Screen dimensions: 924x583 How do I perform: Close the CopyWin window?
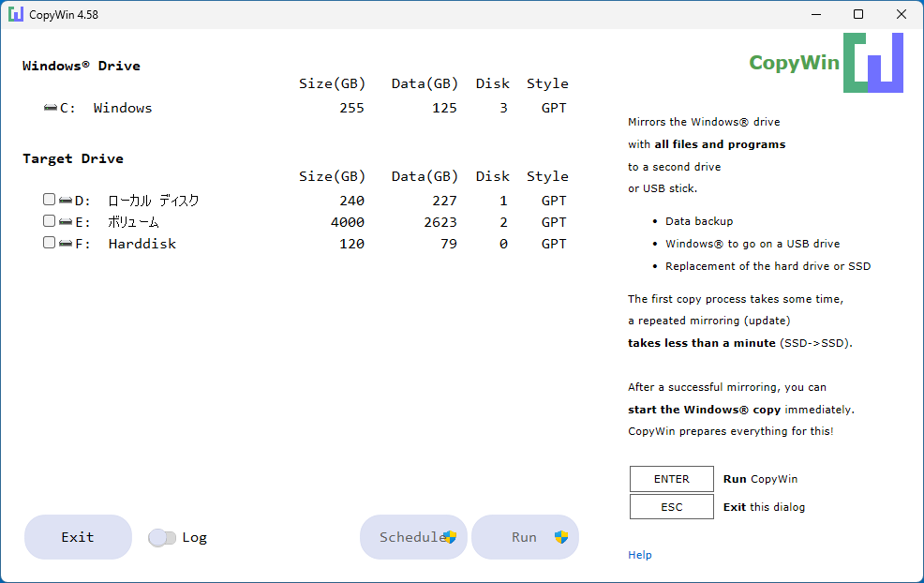tap(902, 14)
